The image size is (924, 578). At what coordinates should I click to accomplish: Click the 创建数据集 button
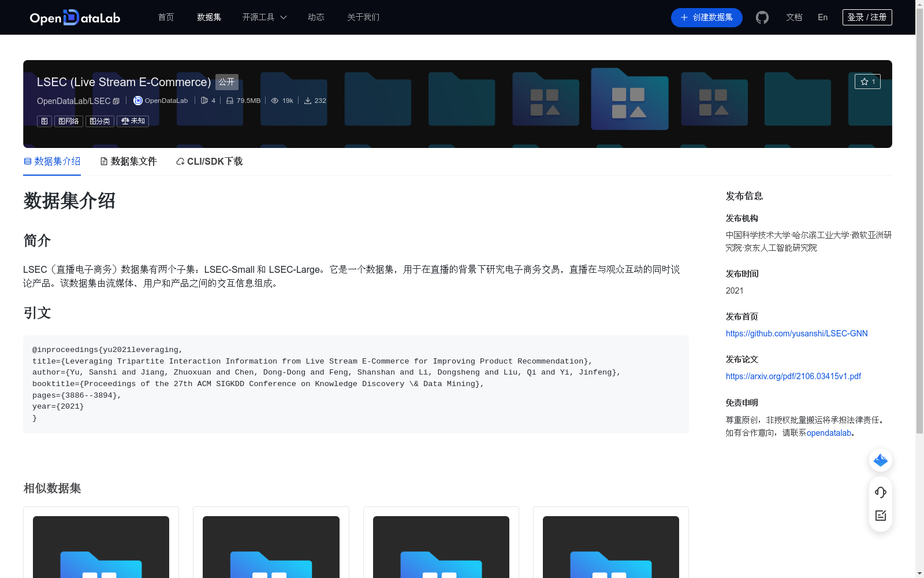click(x=706, y=17)
